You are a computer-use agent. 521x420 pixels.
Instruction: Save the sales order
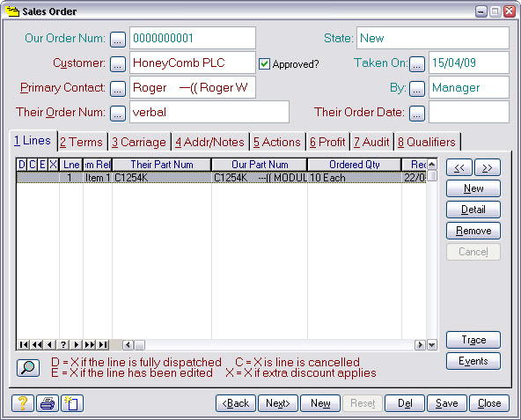pyautogui.click(x=447, y=403)
